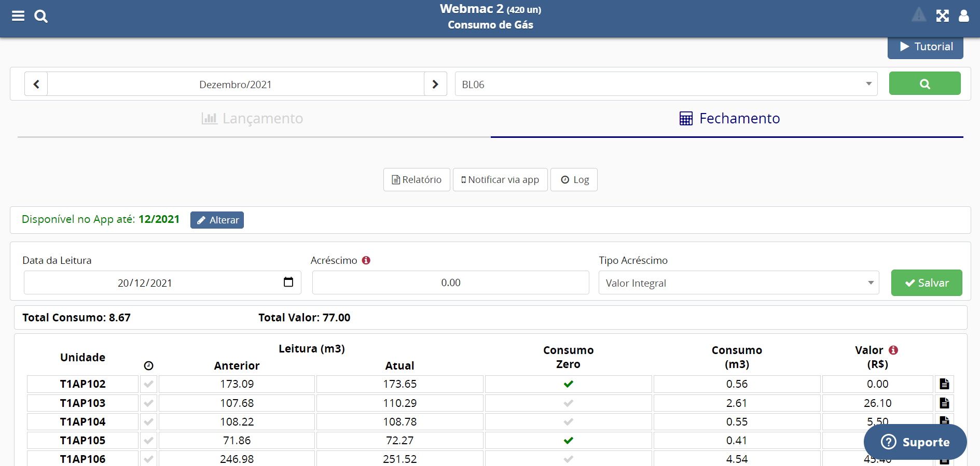Toggle Consumo Zero for T1AP102

(568, 384)
